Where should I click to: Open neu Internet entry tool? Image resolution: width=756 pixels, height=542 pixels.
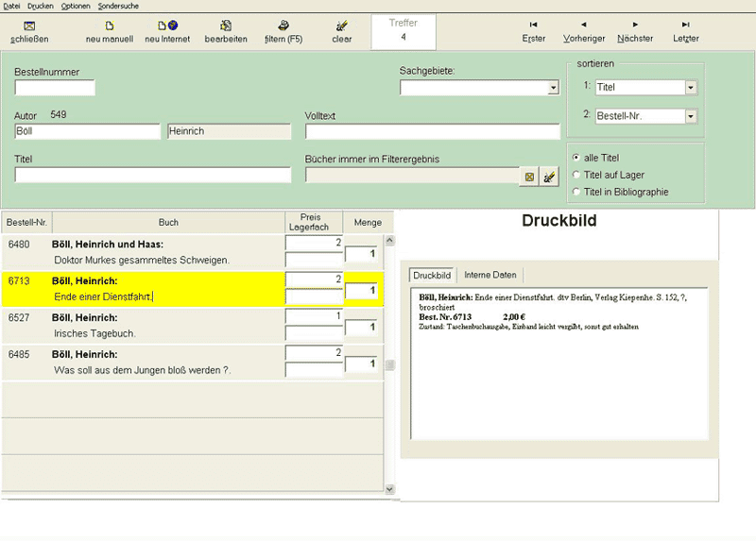[167, 32]
